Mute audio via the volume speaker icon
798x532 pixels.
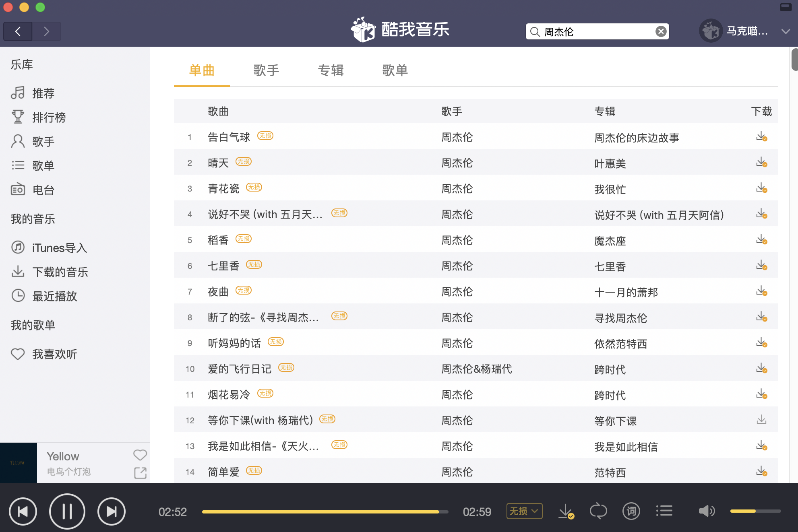click(x=707, y=511)
